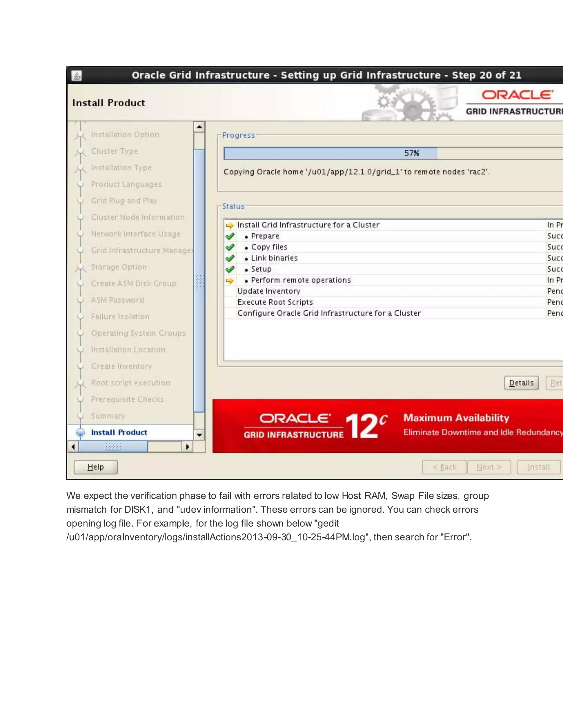Screen dimensions: 563x728
Task: Select Grid Infrastructure Management step
Action: coord(142,250)
